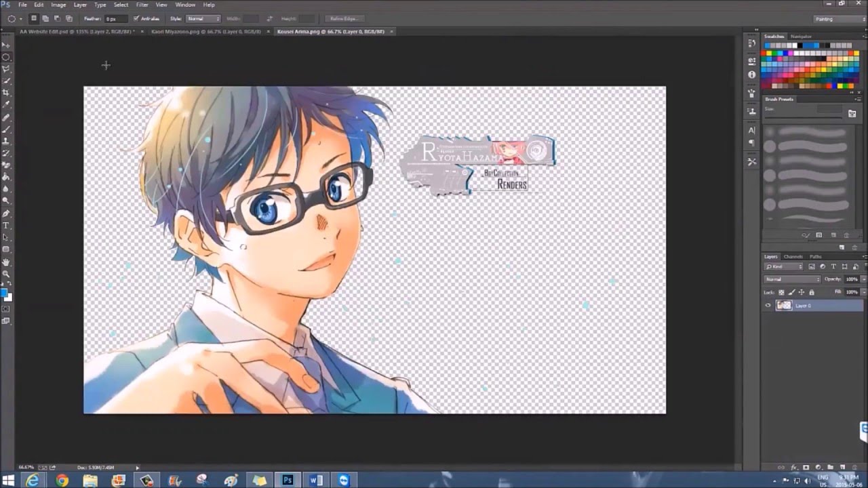The image size is (868, 488).
Task: Switch to Kaori Miyazono.png document tab
Action: (205, 31)
